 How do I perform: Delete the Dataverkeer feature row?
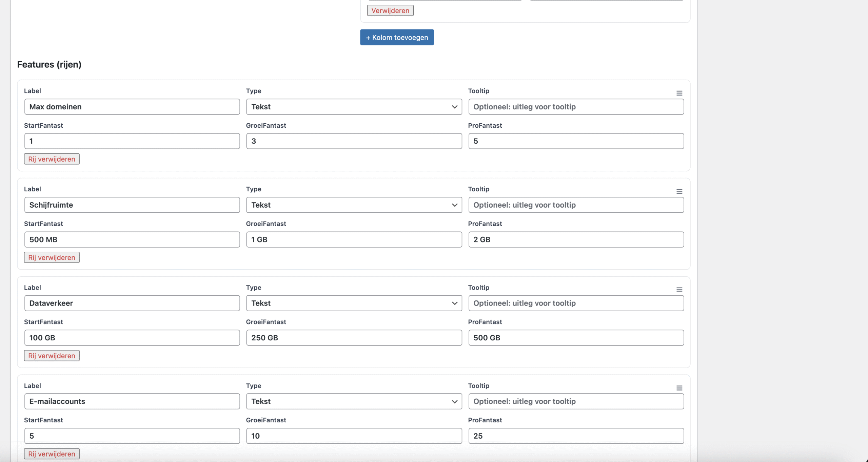point(52,356)
